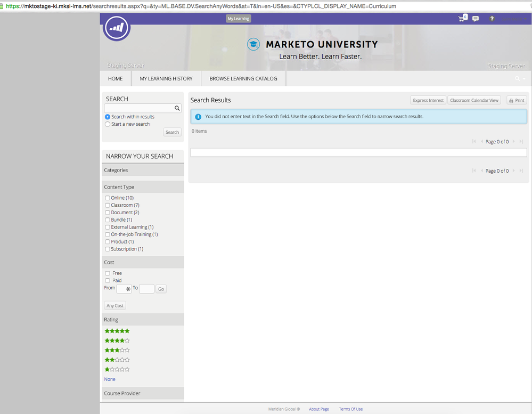This screenshot has width=532, height=414.
Task: Go to next page in top pager
Action: (x=513, y=142)
